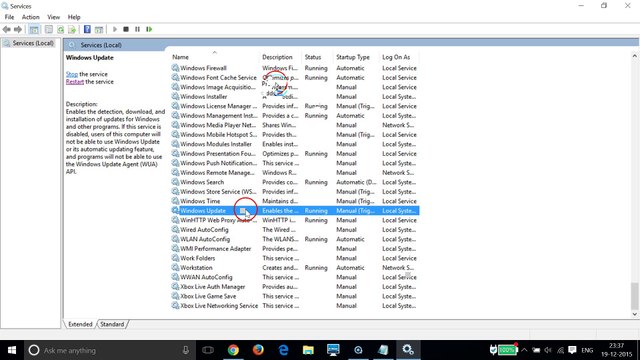This screenshot has width=640, height=360.
Task: Click gear icon beside Windows Time
Action: [x=175, y=201]
